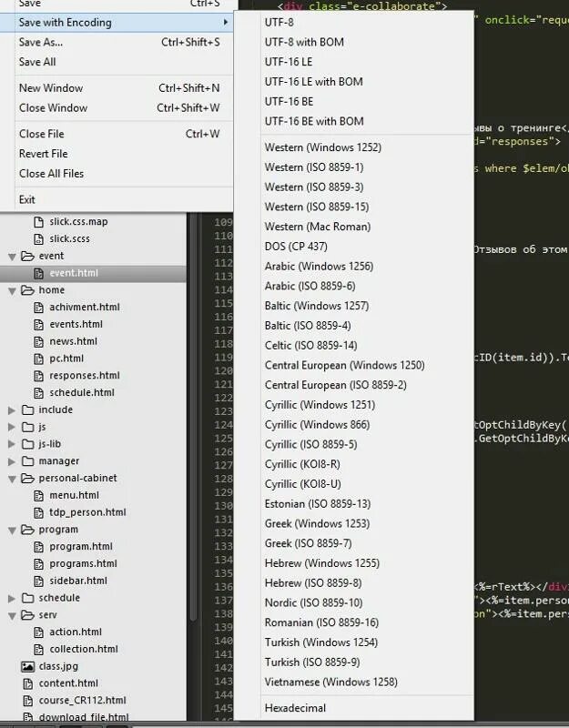569x728 pixels.
Task: Expand the manager folder
Action: pos(12,461)
